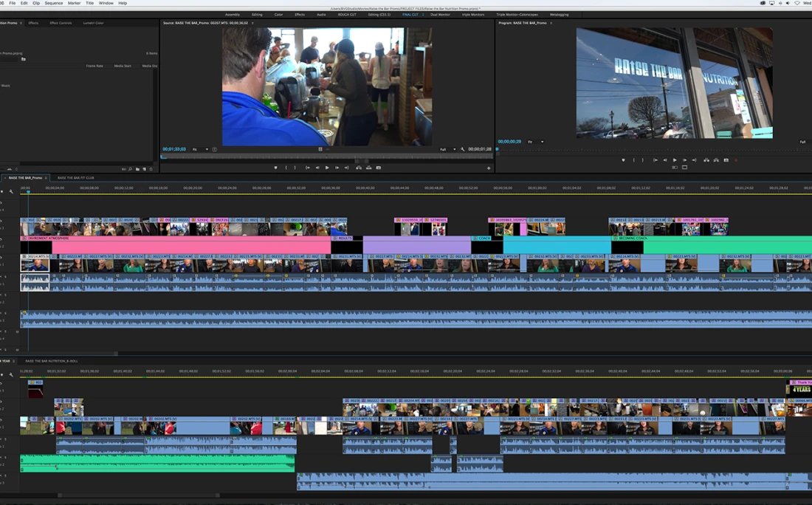The image size is (812, 505).
Task: Click Export Frame camera in Source monitor
Action: (x=379, y=168)
